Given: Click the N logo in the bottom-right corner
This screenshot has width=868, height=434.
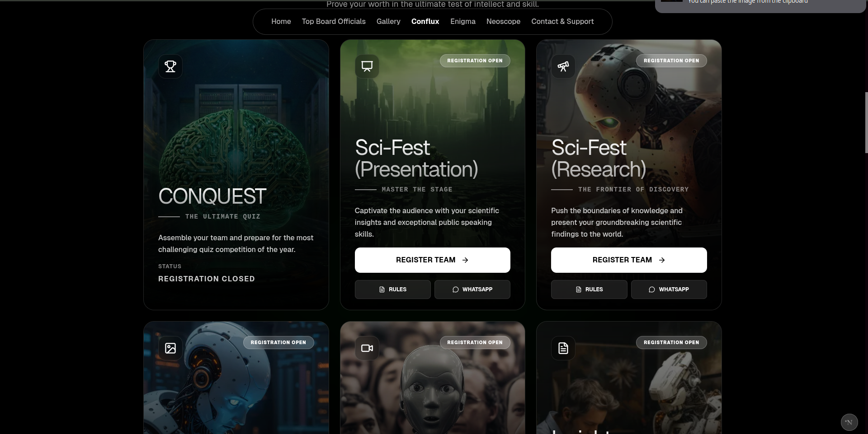Looking at the screenshot, I should (x=849, y=422).
